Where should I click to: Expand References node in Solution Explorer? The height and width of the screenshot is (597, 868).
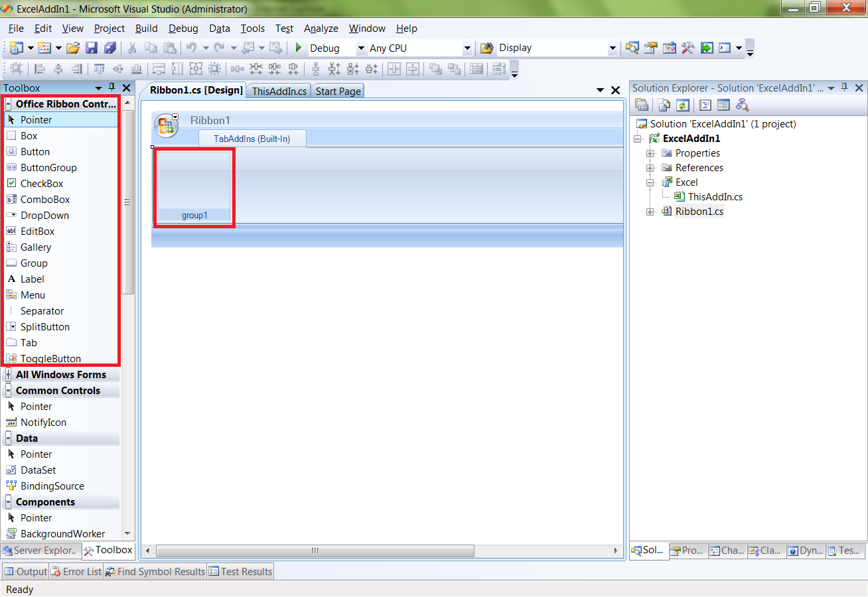pos(650,168)
